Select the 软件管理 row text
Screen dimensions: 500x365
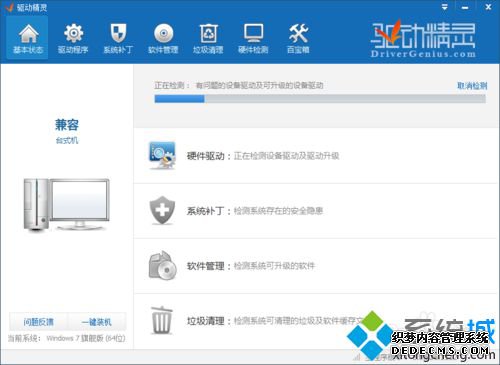point(251,266)
